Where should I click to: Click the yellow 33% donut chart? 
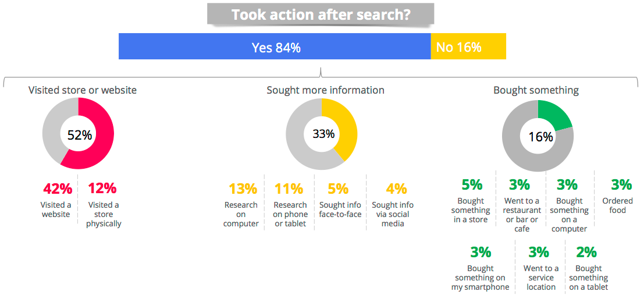tap(322, 133)
